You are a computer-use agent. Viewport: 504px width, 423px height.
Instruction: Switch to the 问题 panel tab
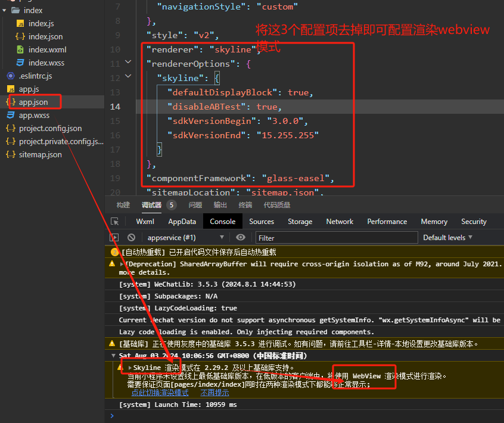pos(195,205)
